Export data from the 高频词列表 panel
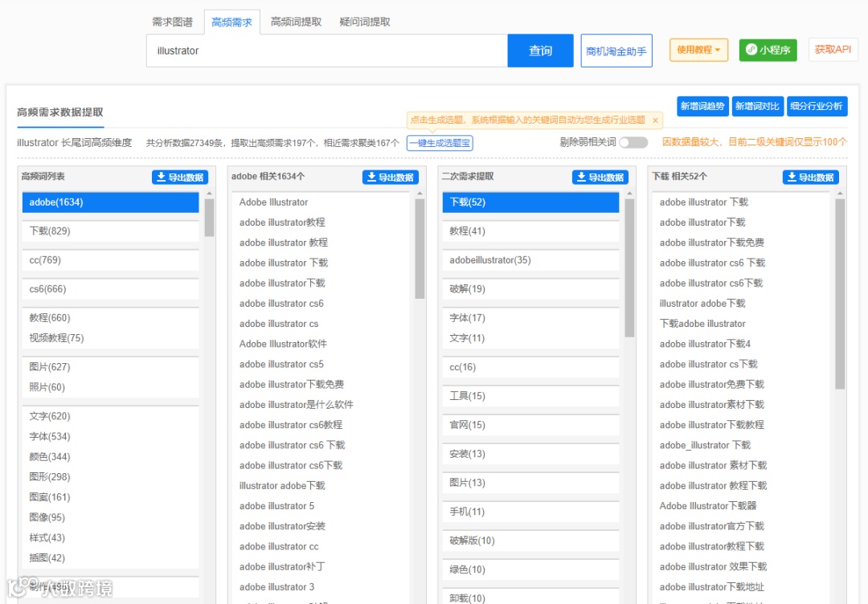 pos(180,177)
